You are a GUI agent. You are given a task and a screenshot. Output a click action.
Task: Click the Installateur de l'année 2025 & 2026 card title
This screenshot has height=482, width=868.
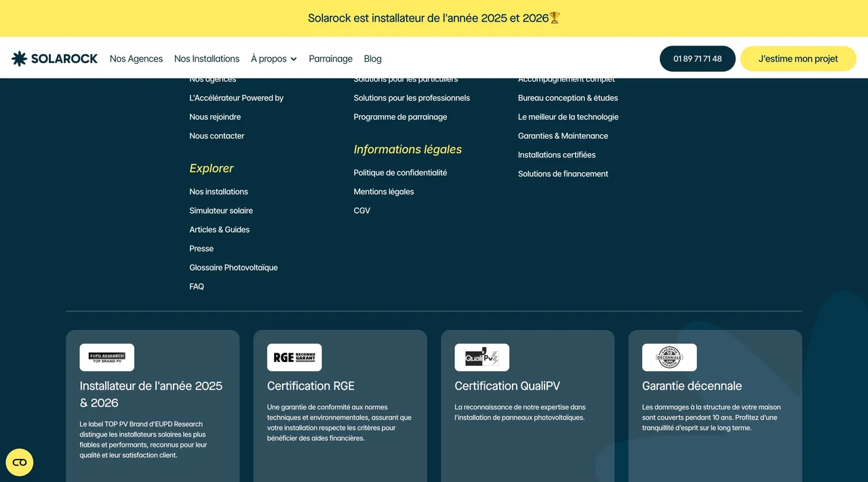coord(151,395)
